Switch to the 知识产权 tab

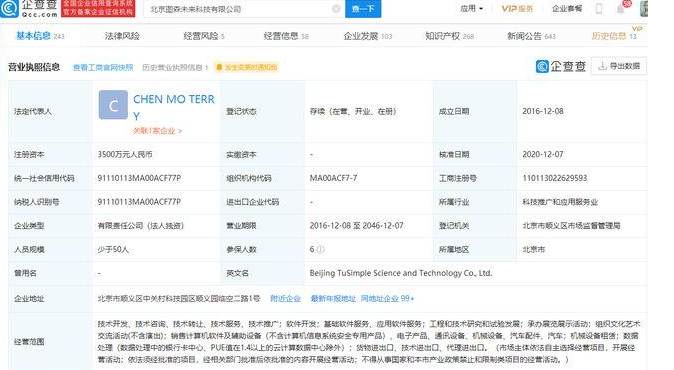[x=449, y=36]
